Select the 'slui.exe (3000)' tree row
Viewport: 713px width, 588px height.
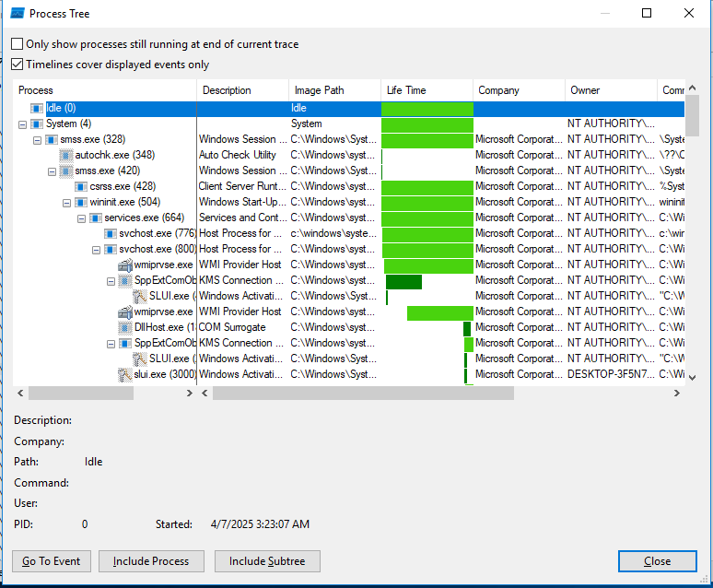click(x=165, y=374)
